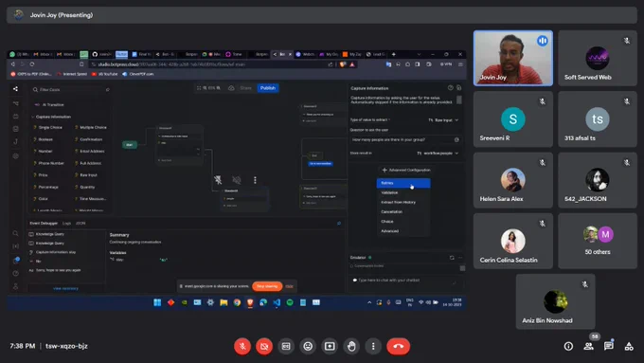644x363 pixels.
Task: Open three-dot options over shared screen
Action: 255,180
